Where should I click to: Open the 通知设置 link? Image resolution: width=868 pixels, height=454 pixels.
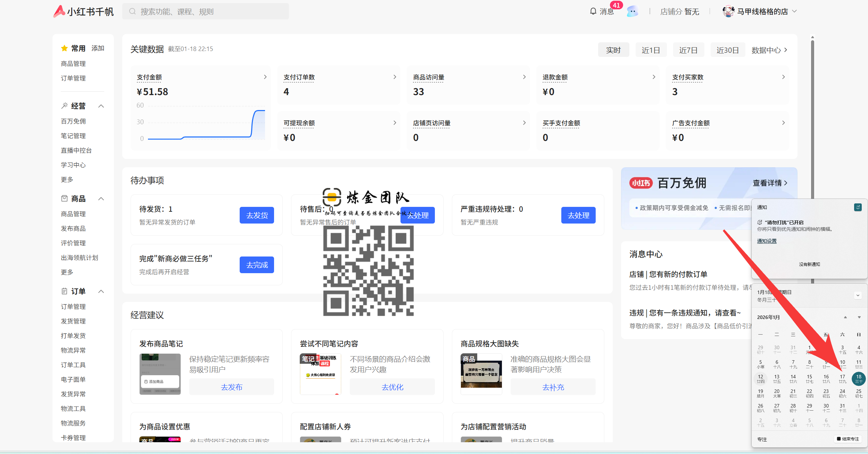coord(766,241)
